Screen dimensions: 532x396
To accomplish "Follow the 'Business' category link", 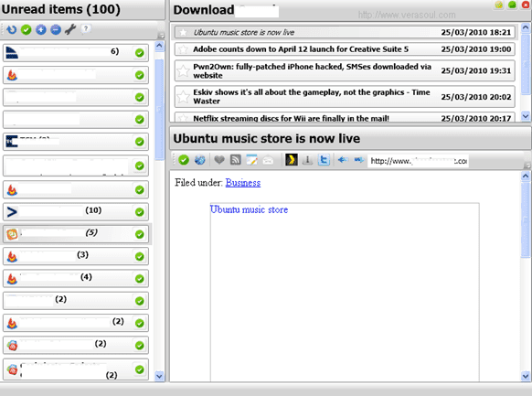I will [x=243, y=183].
